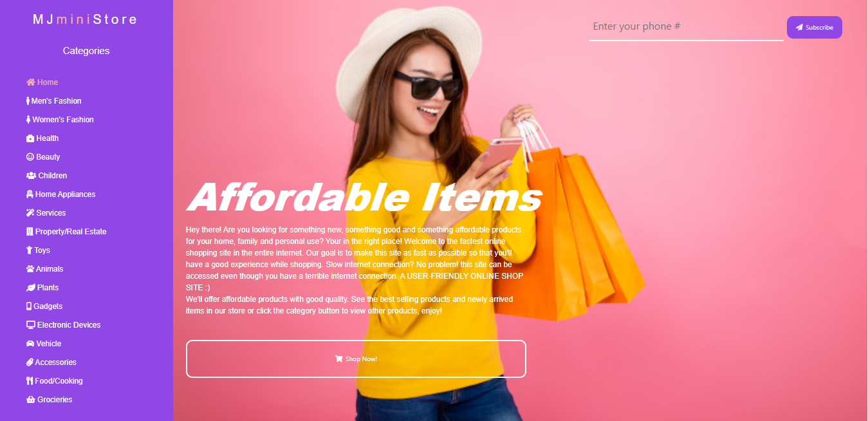Click the Animals paw icon

pos(30,269)
